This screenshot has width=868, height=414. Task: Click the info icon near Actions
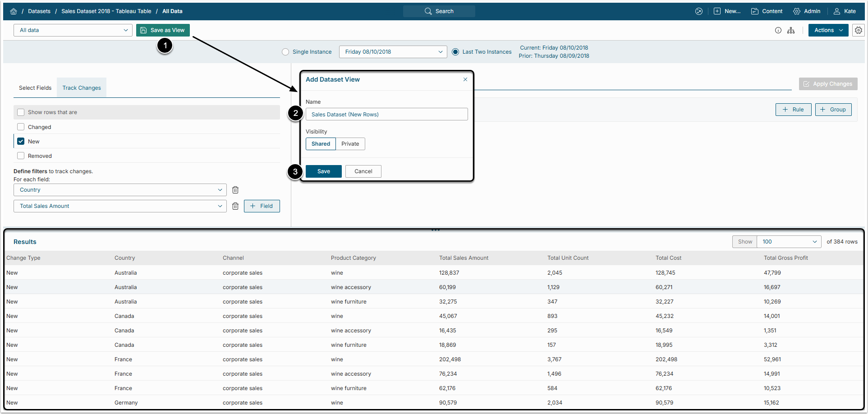click(778, 30)
